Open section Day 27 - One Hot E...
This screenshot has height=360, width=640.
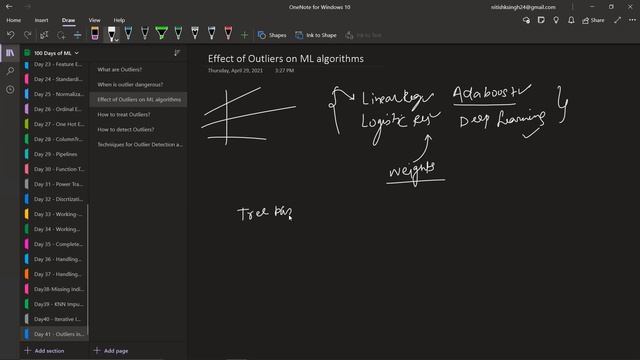tap(55, 124)
